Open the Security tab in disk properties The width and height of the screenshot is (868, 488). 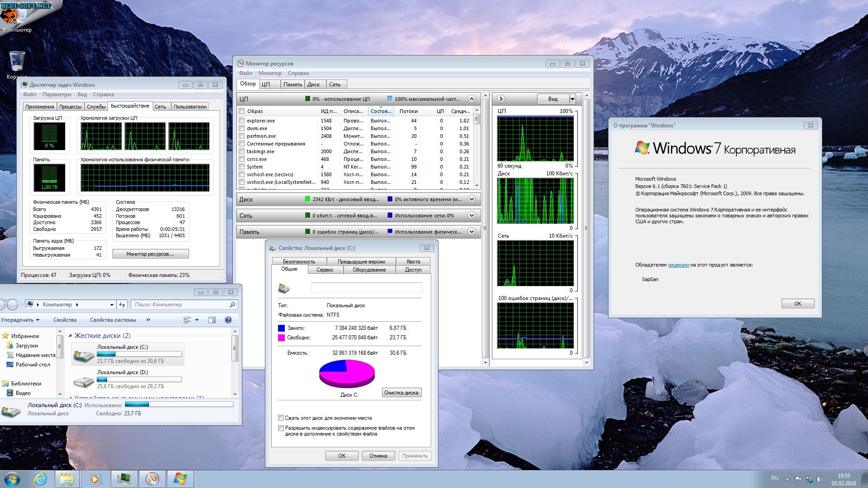click(x=299, y=262)
